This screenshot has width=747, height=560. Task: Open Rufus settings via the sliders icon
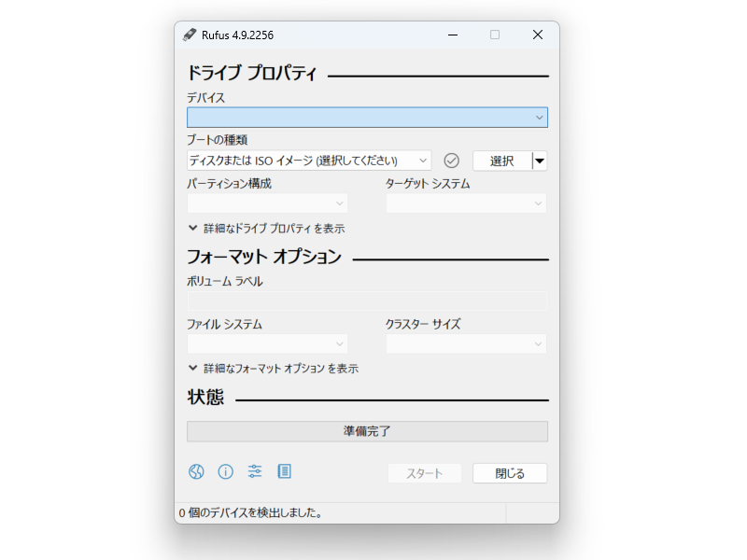coord(255,471)
